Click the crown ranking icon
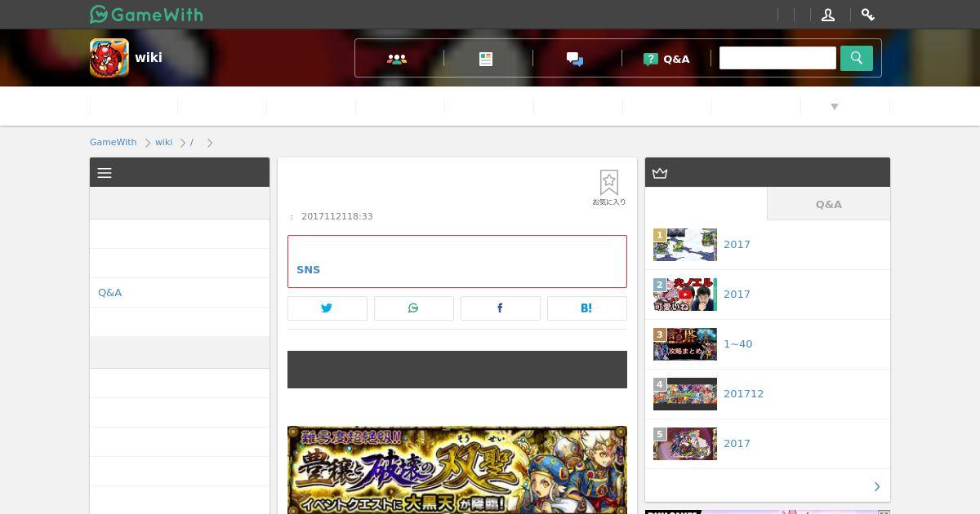 click(660, 173)
